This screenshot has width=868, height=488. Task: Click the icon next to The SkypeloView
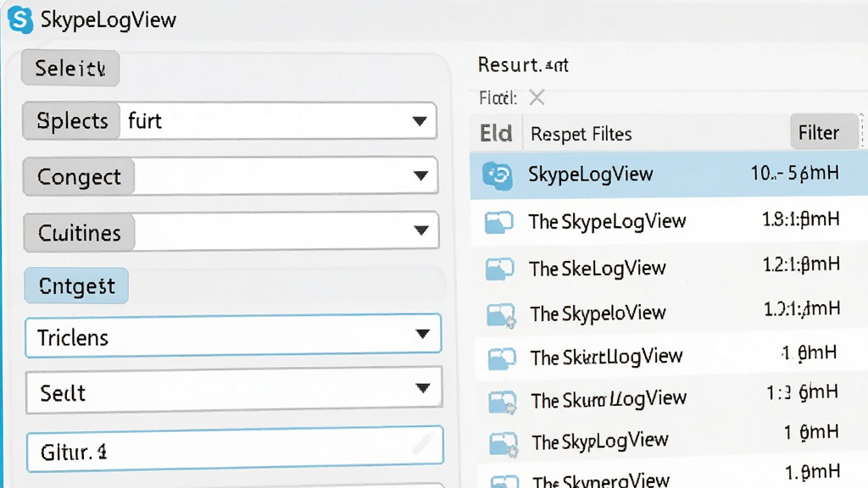point(501,315)
